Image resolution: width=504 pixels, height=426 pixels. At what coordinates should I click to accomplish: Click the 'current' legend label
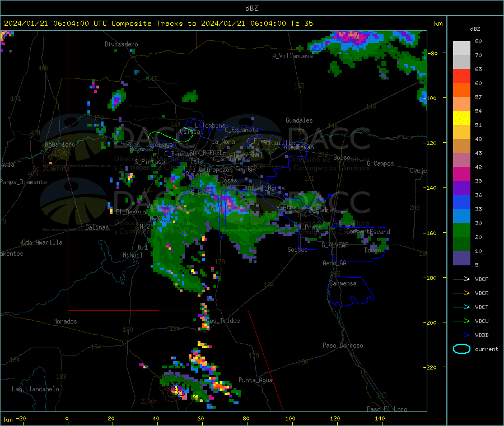tap(486, 349)
